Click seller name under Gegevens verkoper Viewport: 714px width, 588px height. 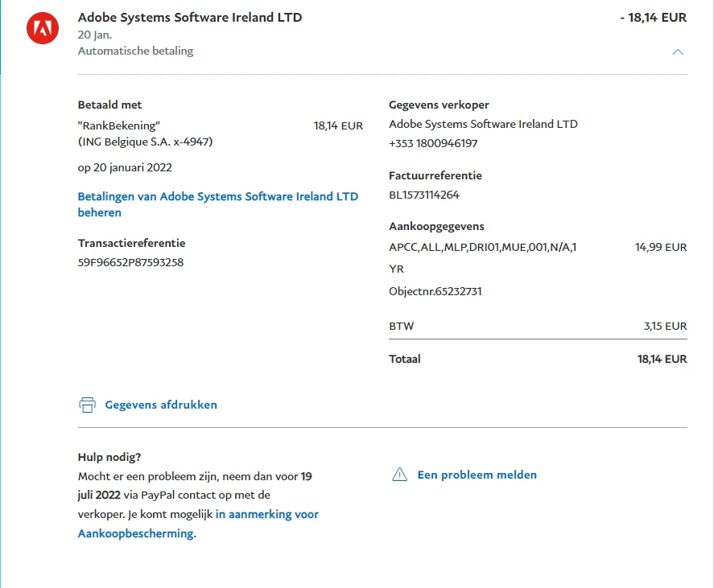point(483,124)
